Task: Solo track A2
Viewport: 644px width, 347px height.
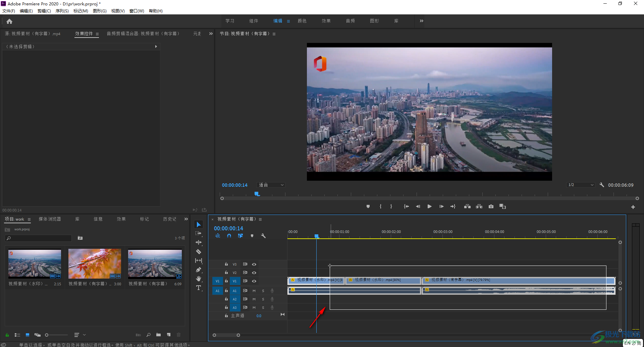Action: 263,299
